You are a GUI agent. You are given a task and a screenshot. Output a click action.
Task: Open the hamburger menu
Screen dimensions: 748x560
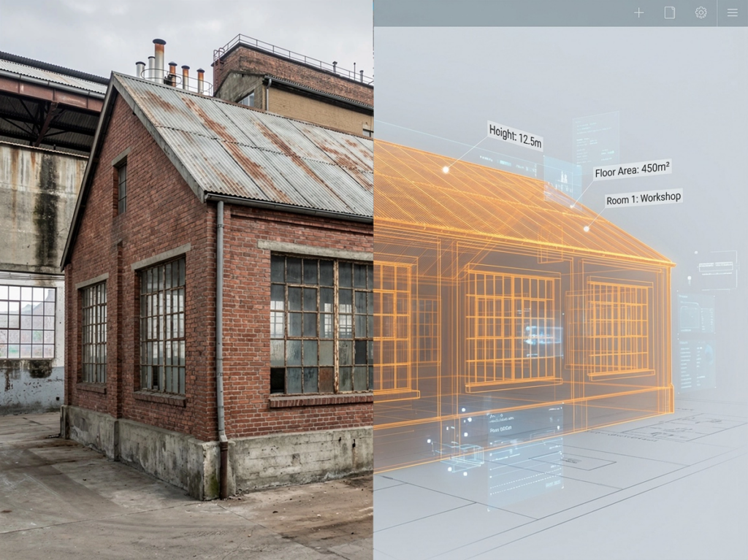pos(732,12)
